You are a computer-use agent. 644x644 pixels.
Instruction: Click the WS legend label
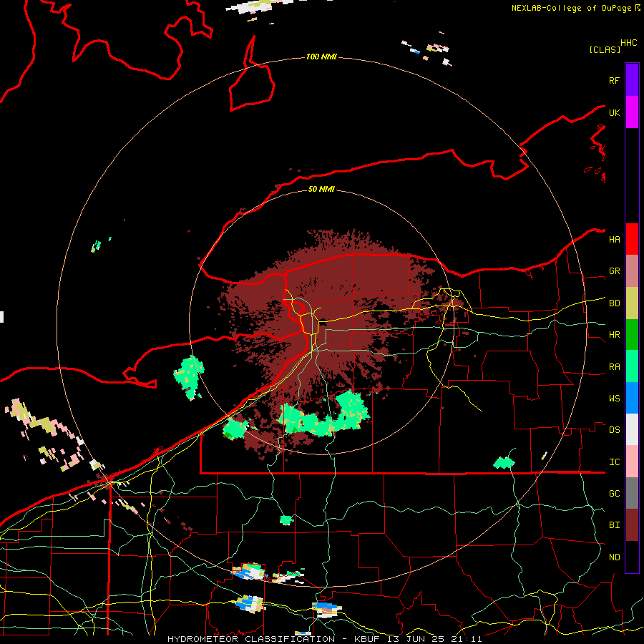click(614, 399)
